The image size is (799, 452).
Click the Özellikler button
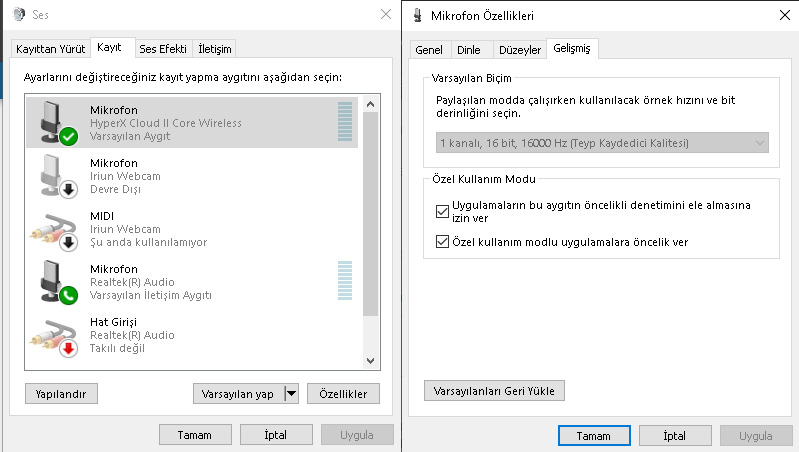tap(344, 394)
